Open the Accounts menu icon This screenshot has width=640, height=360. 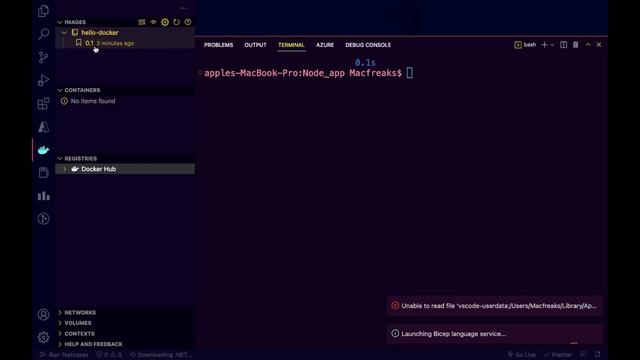pyautogui.click(x=43, y=314)
